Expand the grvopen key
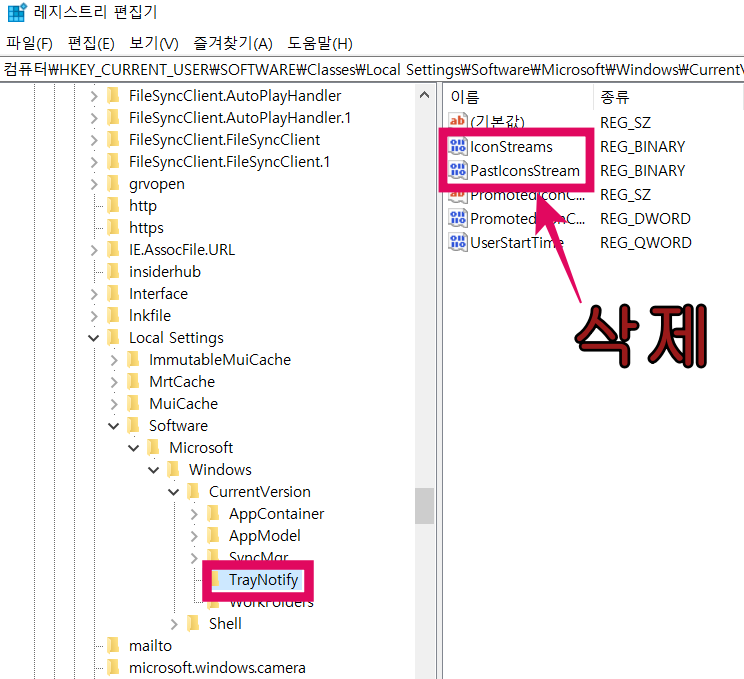744x679 pixels. [x=94, y=184]
